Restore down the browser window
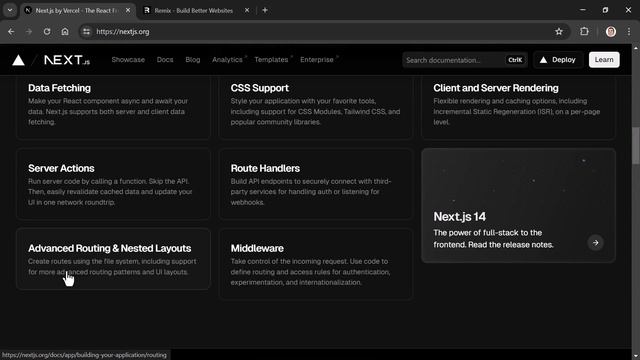The width and height of the screenshot is (640, 360). pyautogui.click(x=605, y=10)
